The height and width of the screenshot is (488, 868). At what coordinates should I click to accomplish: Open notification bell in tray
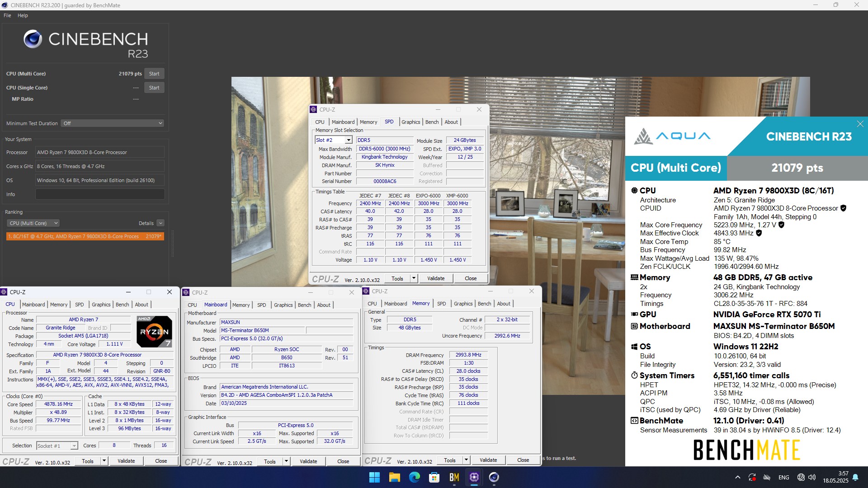tap(855, 477)
